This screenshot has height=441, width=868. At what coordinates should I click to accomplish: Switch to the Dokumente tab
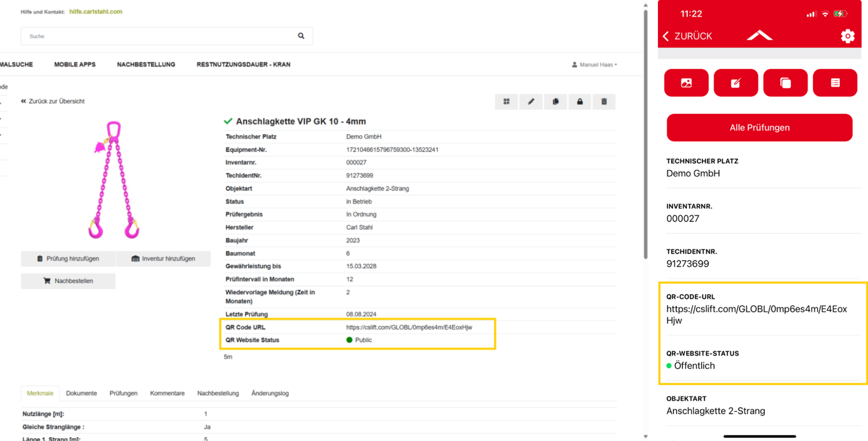click(81, 393)
